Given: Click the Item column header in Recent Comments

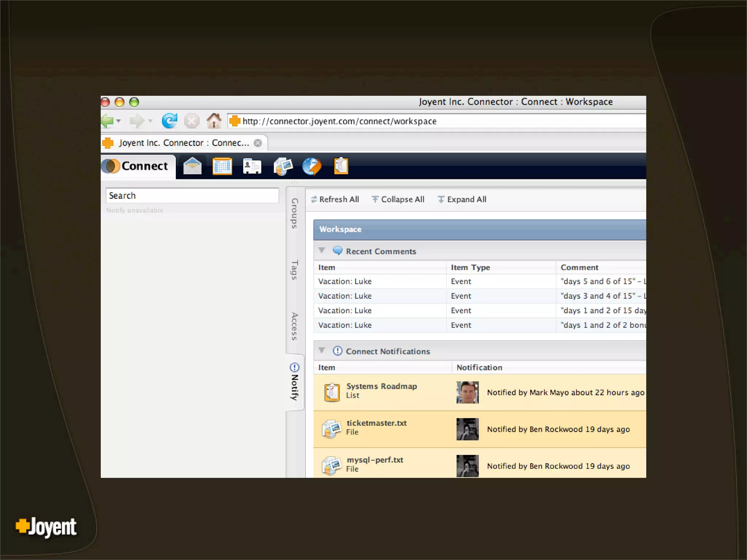Looking at the screenshot, I should (x=380, y=268).
